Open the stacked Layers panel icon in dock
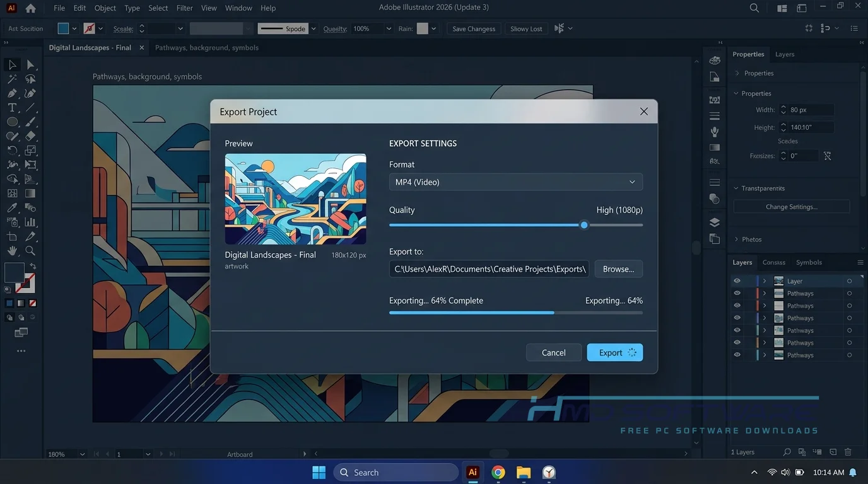The height and width of the screenshot is (484, 868). pos(715,222)
